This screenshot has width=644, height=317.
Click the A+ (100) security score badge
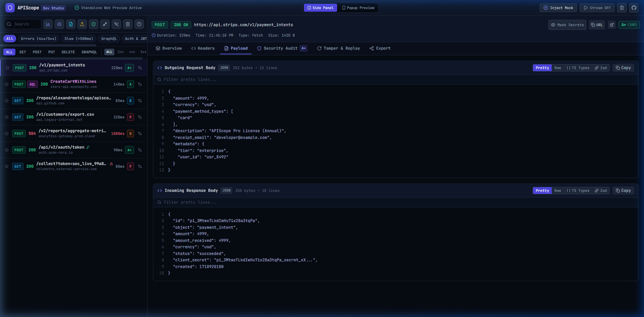pos(629,25)
